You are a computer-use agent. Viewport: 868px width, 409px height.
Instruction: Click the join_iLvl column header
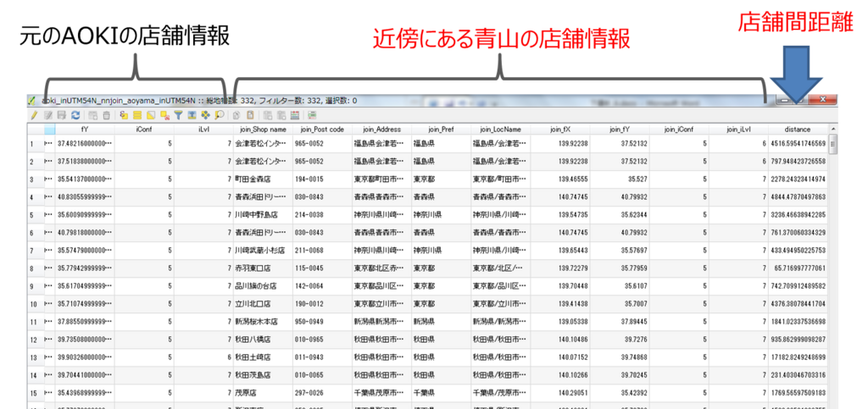738,130
